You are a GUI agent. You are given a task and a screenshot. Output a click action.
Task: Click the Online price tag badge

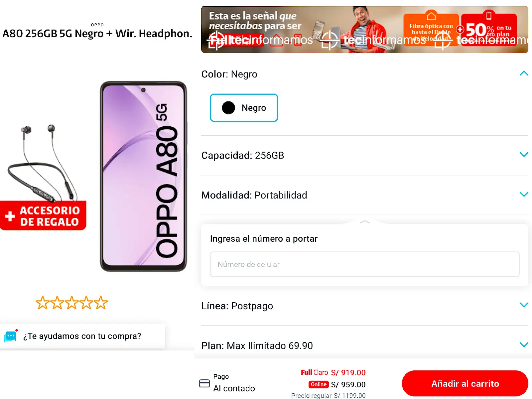click(x=319, y=384)
